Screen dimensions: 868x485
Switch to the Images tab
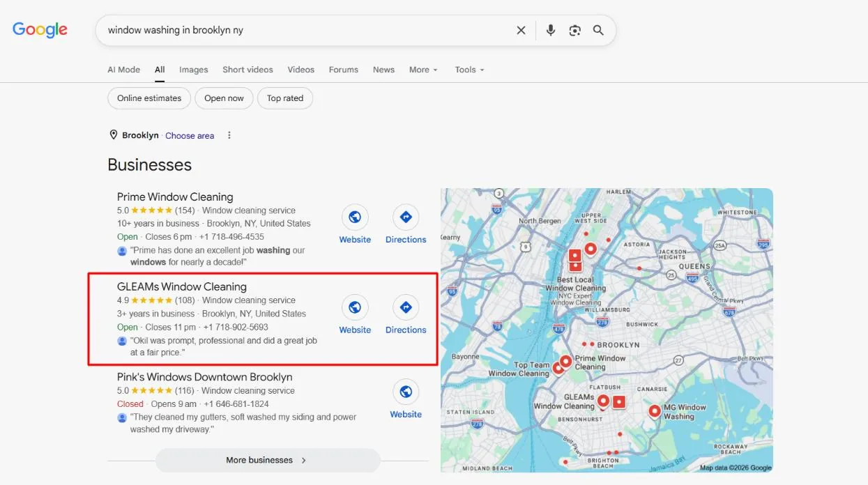pos(194,70)
